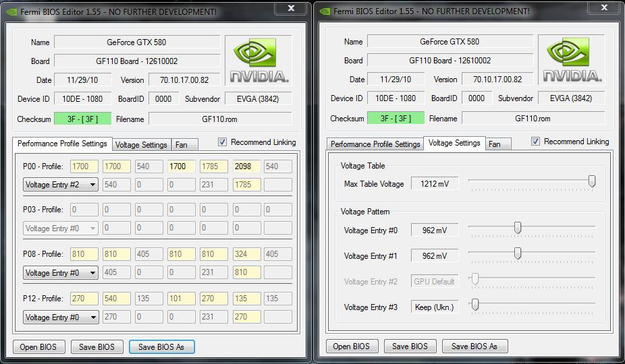The width and height of the screenshot is (625, 364).
Task: Click the Name field in left window
Action: coord(137,42)
